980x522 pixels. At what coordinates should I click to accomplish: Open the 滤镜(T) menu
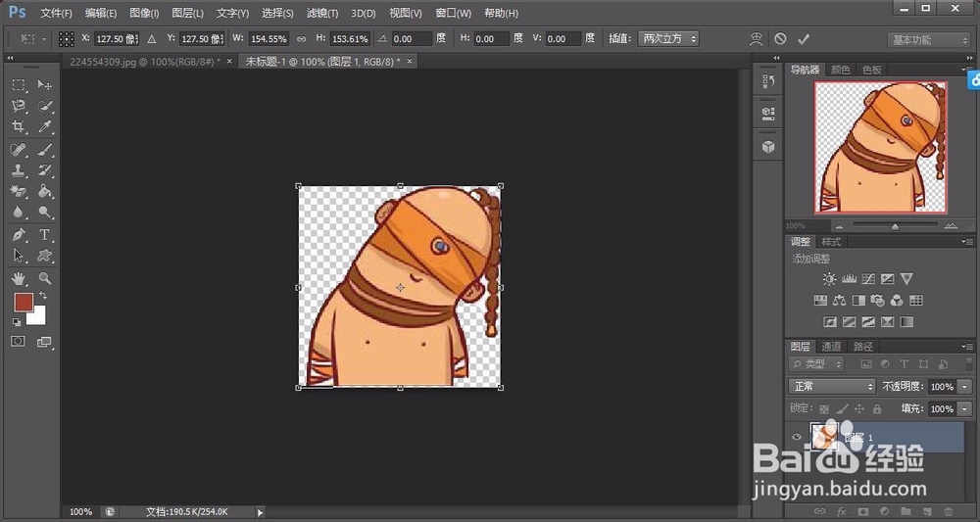(x=322, y=13)
